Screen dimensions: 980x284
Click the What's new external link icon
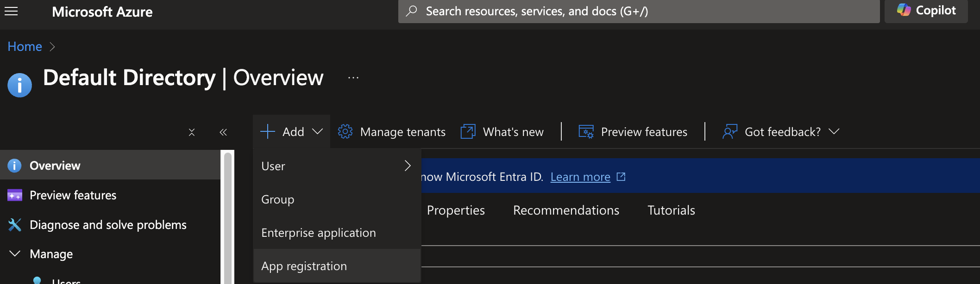click(468, 131)
